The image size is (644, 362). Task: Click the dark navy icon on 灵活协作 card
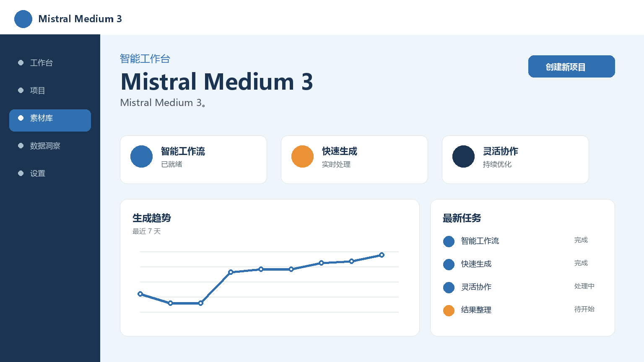pyautogui.click(x=463, y=156)
